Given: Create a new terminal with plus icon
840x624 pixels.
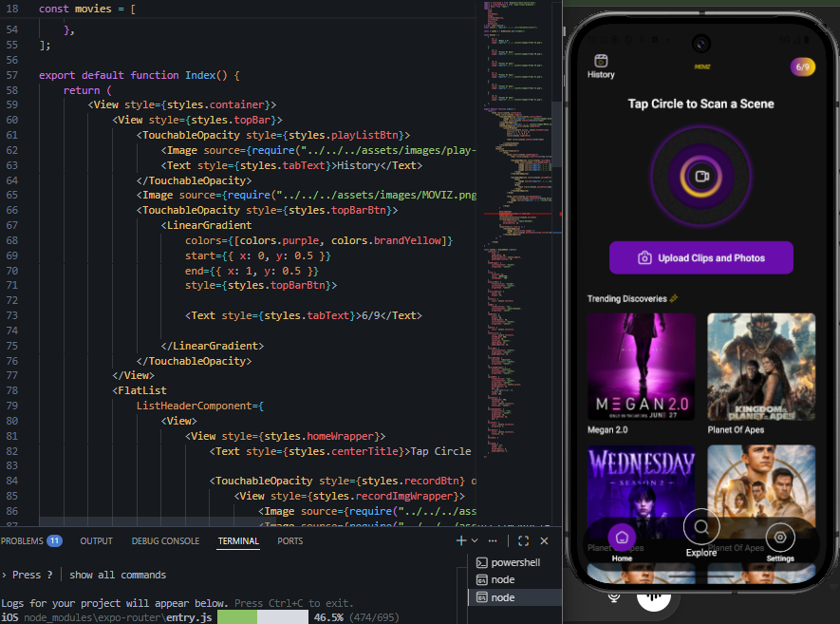Looking at the screenshot, I should [x=460, y=541].
